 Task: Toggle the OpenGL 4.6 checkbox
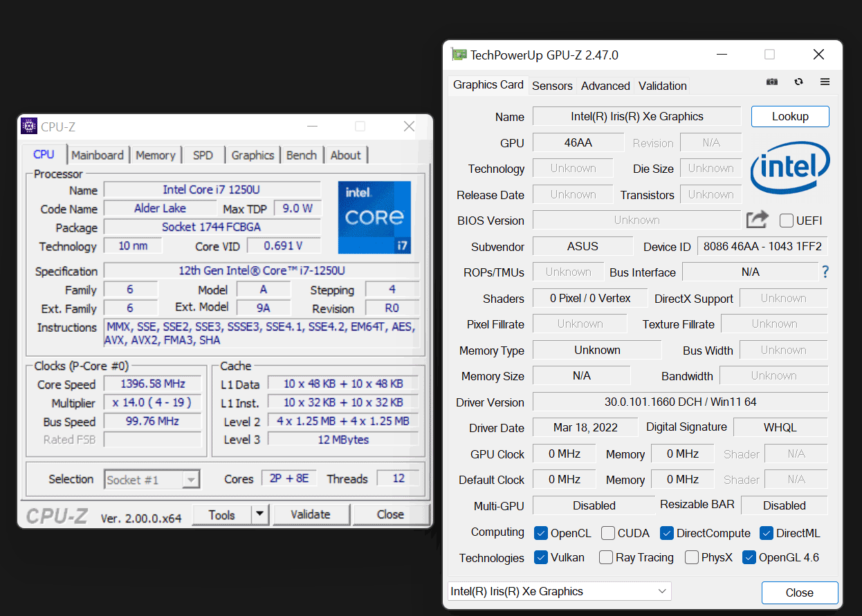click(749, 557)
